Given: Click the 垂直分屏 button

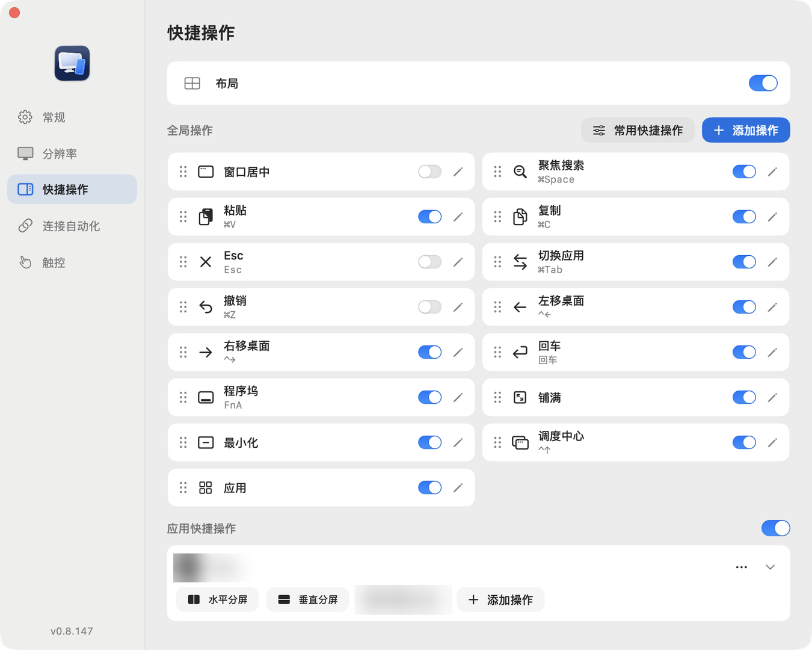Looking at the screenshot, I should pyautogui.click(x=307, y=599).
